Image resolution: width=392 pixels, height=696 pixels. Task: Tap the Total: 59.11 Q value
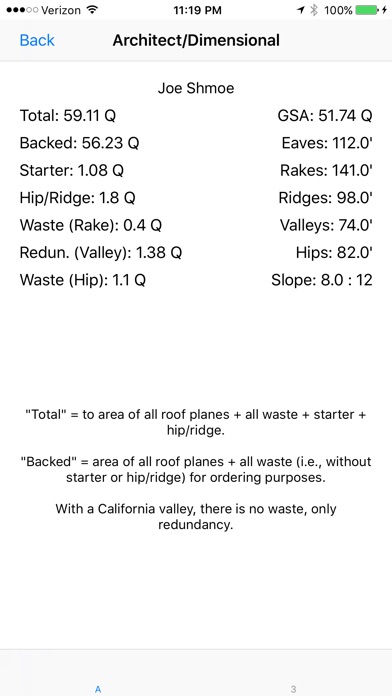tap(67, 116)
